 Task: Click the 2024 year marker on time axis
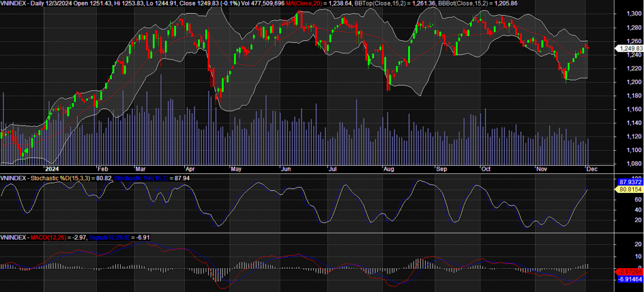[x=51, y=169]
